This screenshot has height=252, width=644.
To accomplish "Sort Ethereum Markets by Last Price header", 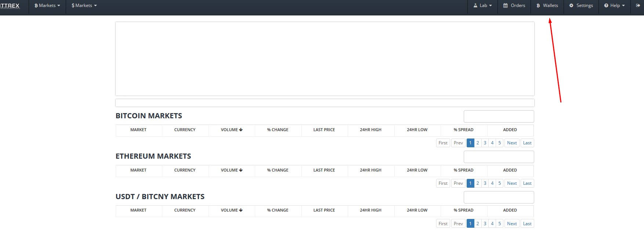I will 324,170.
